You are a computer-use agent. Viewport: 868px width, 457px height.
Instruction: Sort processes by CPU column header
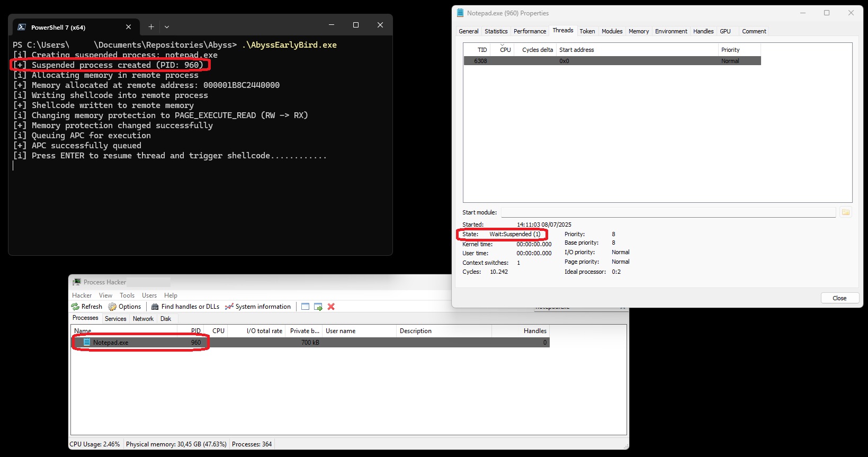tap(217, 331)
